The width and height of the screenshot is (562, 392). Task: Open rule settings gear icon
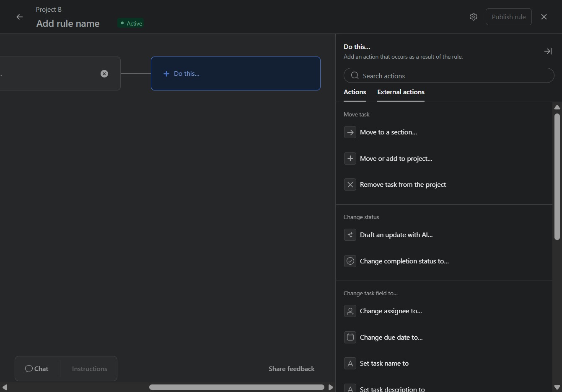[474, 17]
